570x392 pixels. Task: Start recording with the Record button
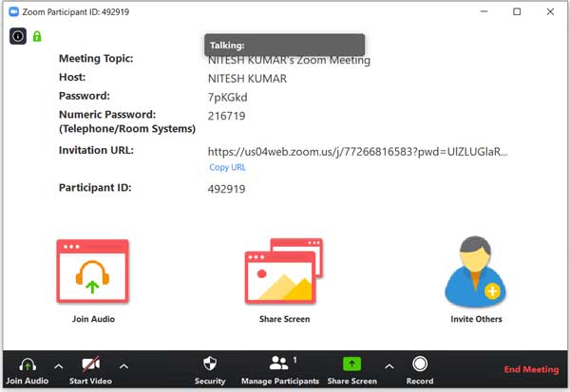point(420,370)
